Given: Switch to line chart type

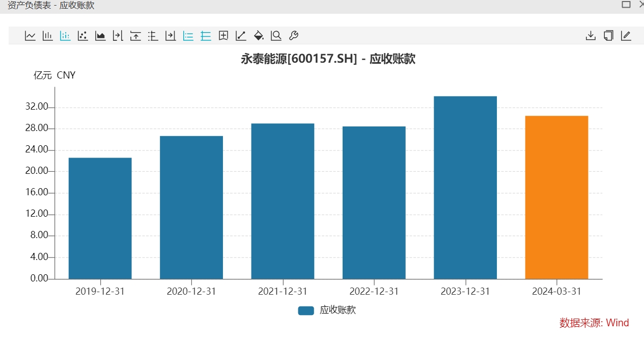Looking at the screenshot, I should (x=31, y=36).
